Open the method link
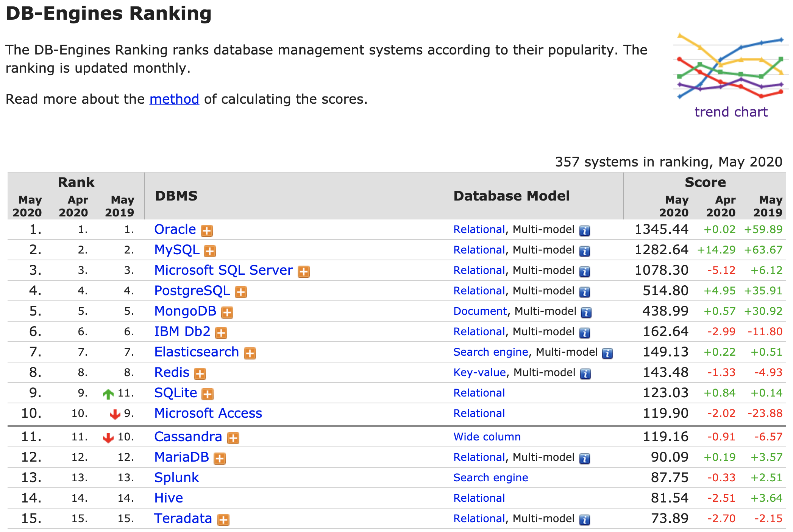 (174, 99)
